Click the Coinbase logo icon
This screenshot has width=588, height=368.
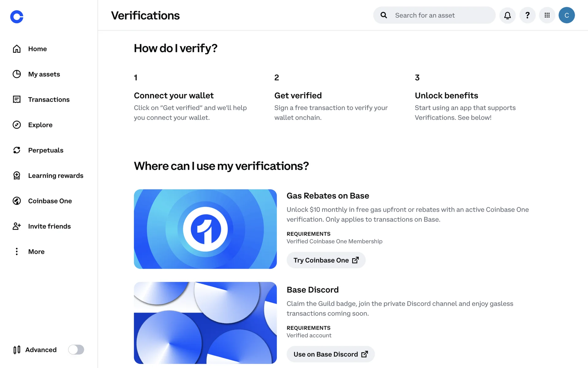click(17, 17)
